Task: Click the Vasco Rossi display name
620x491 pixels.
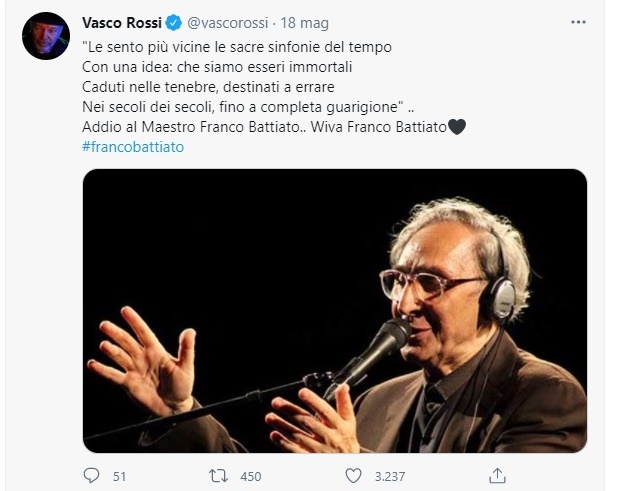Action: point(122,23)
